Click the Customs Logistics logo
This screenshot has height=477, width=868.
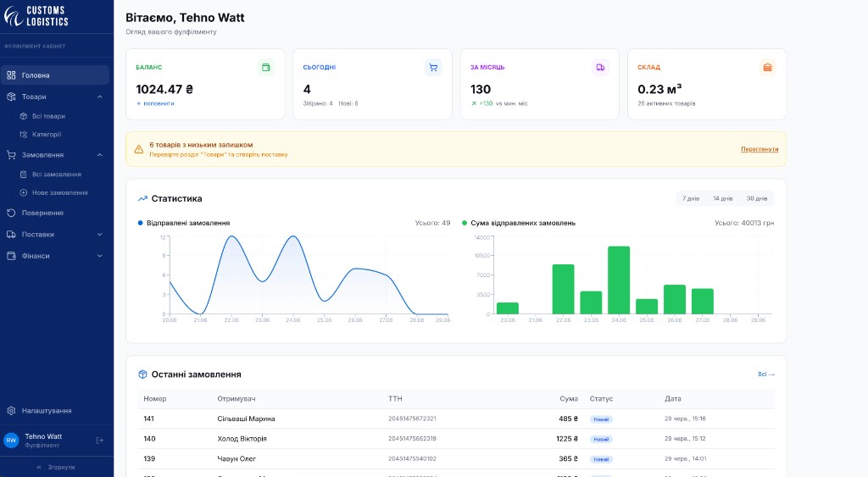pos(36,16)
